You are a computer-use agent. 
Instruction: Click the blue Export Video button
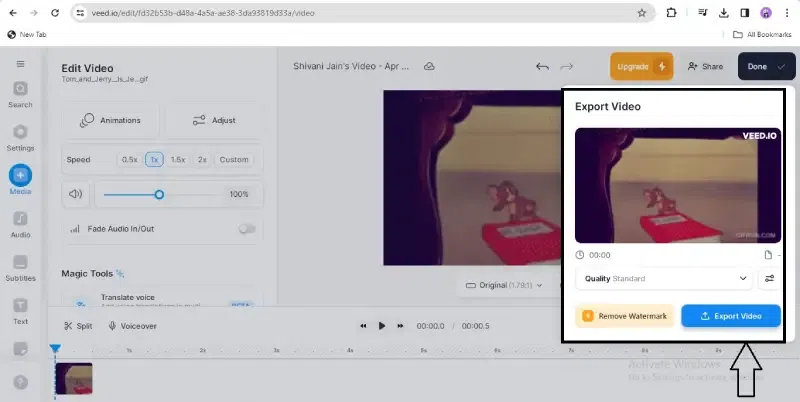click(731, 316)
